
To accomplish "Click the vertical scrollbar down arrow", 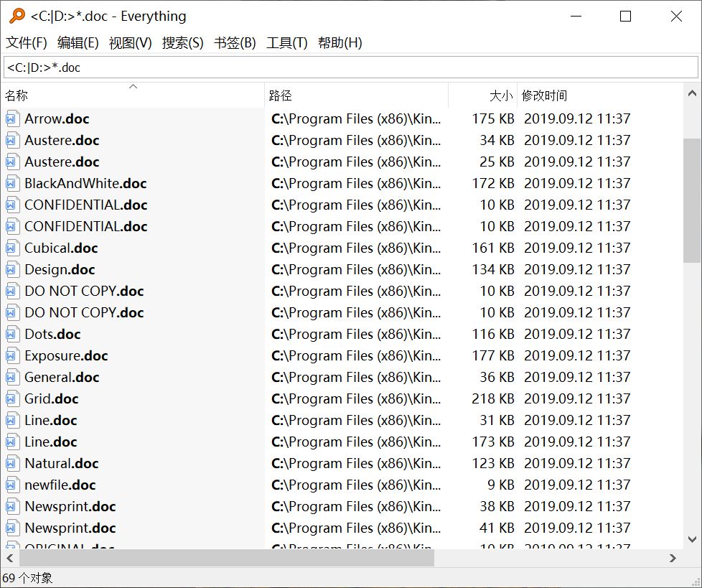I will click(692, 539).
